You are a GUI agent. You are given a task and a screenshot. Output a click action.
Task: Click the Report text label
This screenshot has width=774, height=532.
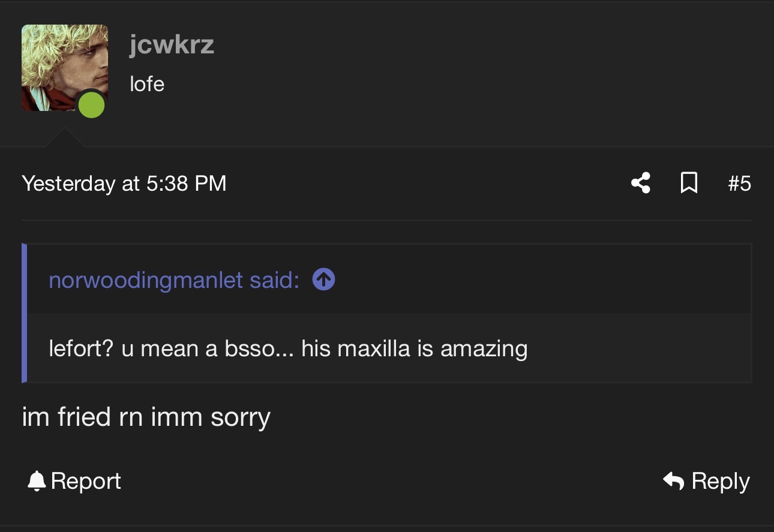[x=86, y=481]
